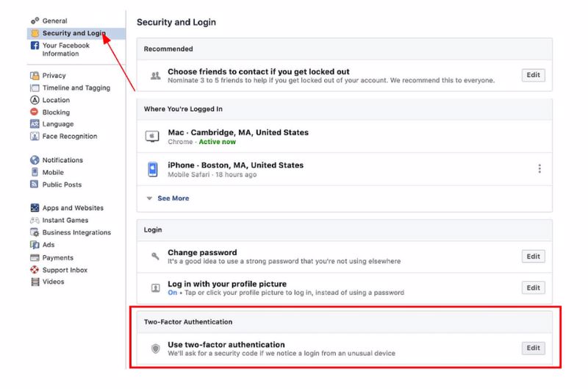Click the two-factor authentication shield icon
Screen dimensions: 588x389
[x=155, y=349]
